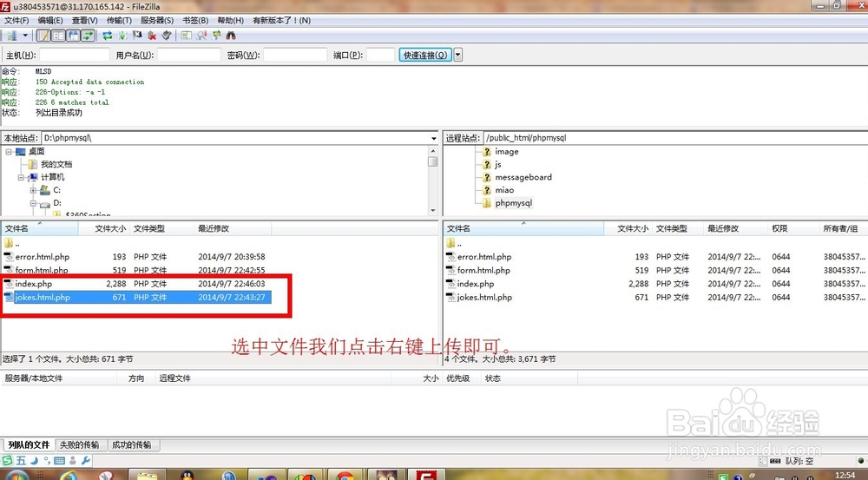Select the remote js folder
Viewport: 868px width, 480px height.
pyautogui.click(x=497, y=164)
